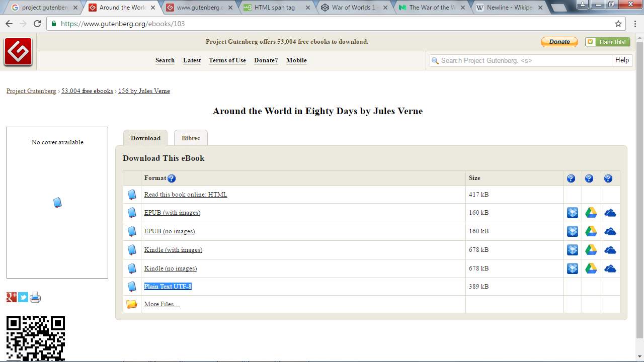Switch to 'www.gutenberg' browser tab
The width and height of the screenshot is (644, 362).
(199, 8)
